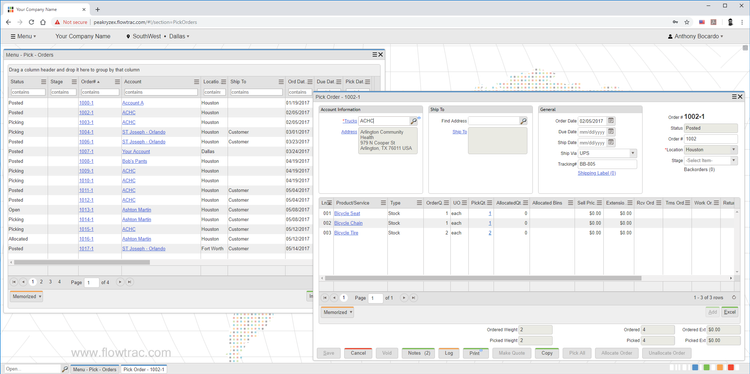Click the blue color square in the taskbar
Screen dimensions: 750x374
pyautogui.click(x=695, y=367)
